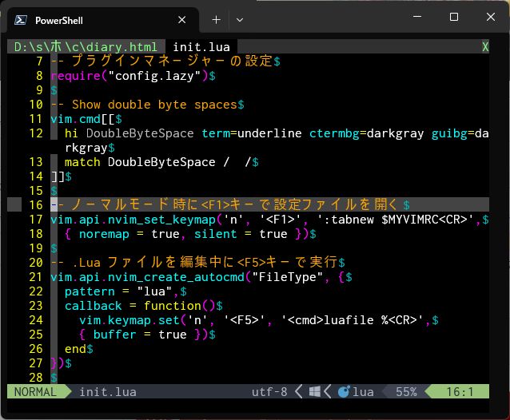Click the 55% position indicator
510x420 pixels.
tap(406, 392)
